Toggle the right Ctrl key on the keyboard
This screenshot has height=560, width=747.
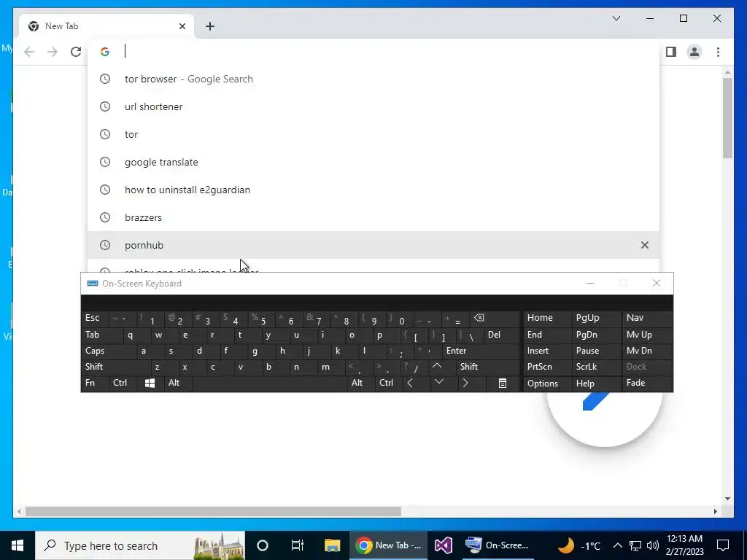pyautogui.click(x=389, y=384)
